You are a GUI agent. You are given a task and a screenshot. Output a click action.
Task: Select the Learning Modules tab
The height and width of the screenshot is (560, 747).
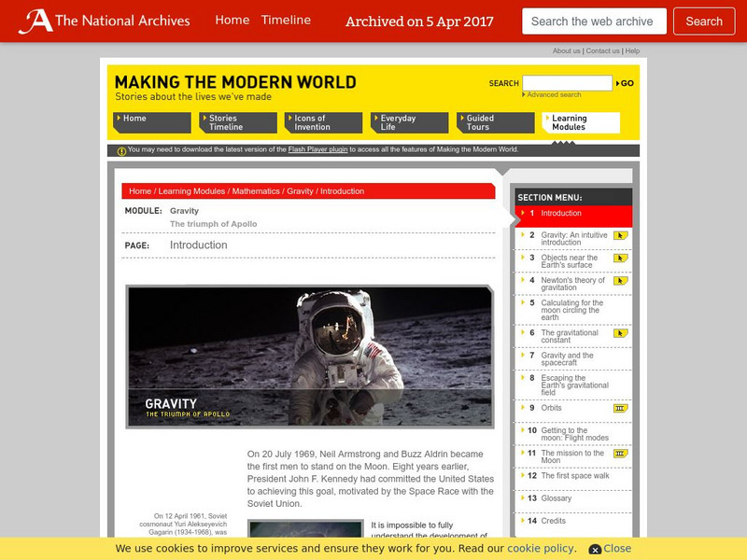(581, 122)
